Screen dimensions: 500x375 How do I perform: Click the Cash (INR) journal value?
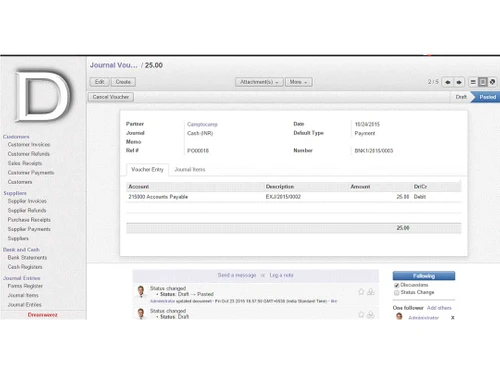(x=200, y=133)
